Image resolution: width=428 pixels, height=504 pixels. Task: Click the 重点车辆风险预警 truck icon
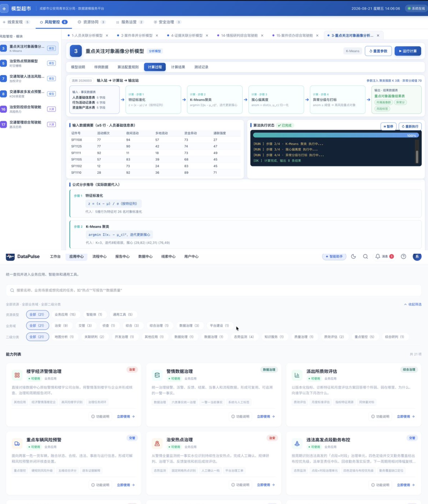click(17, 443)
